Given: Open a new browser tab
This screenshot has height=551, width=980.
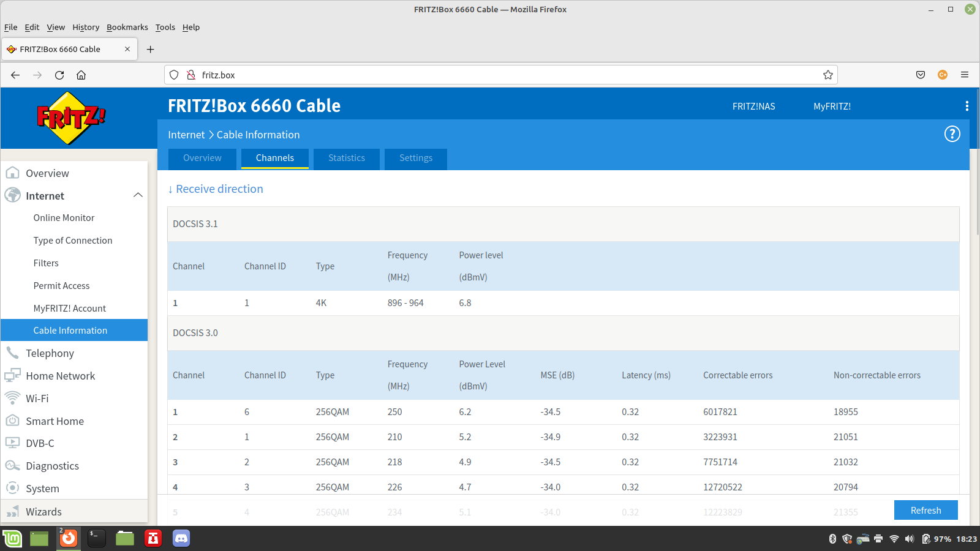Looking at the screenshot, I should tap(150, 49).
